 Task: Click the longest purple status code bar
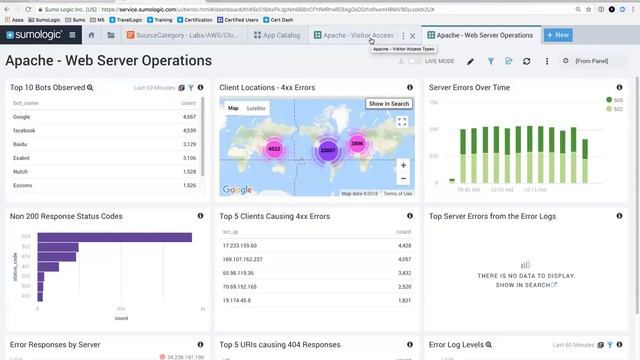click(115, 237)
